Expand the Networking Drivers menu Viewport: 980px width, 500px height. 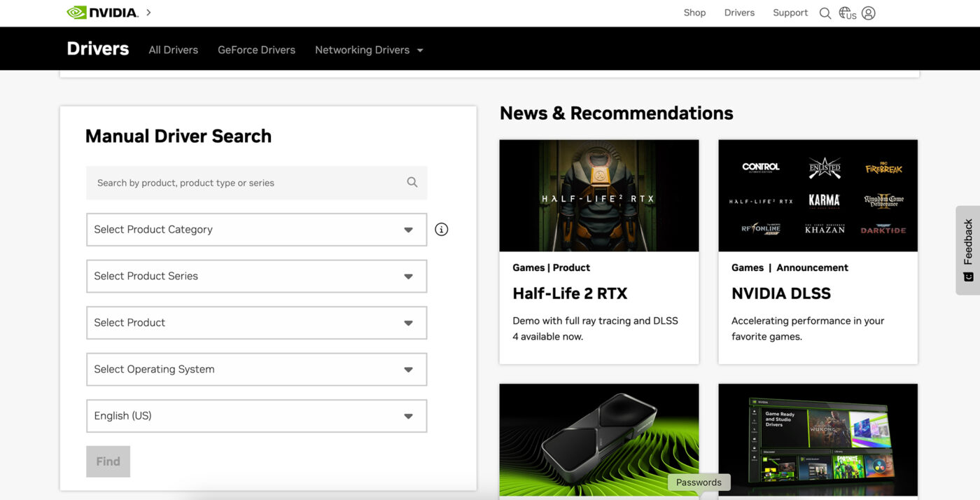coord(369,50)
